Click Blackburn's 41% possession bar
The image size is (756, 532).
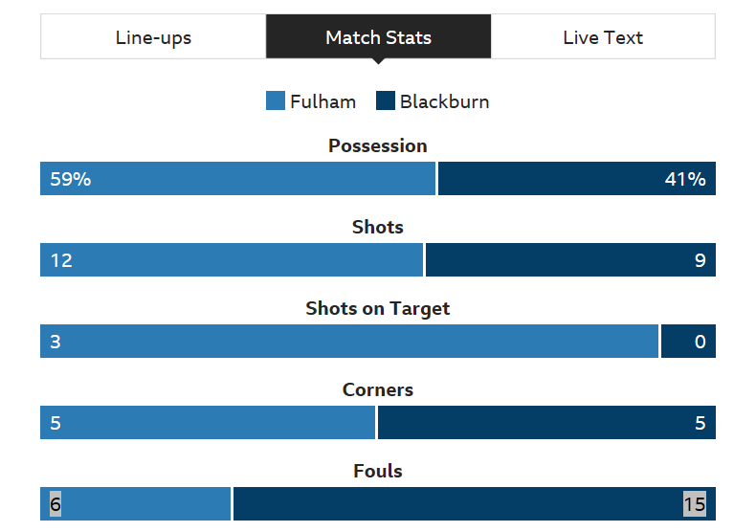(x=576, y=179)
